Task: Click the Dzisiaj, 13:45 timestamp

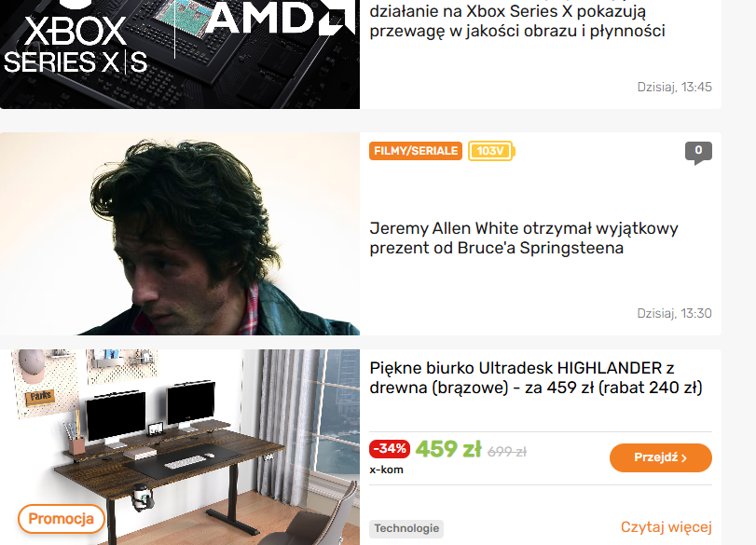Action: (x=674, y=87)
